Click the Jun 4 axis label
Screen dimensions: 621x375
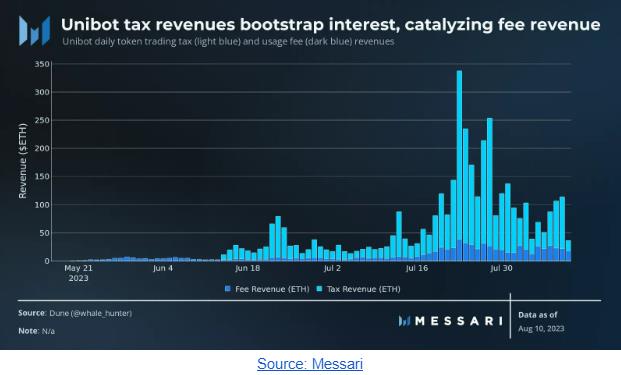tap(163, 268)
